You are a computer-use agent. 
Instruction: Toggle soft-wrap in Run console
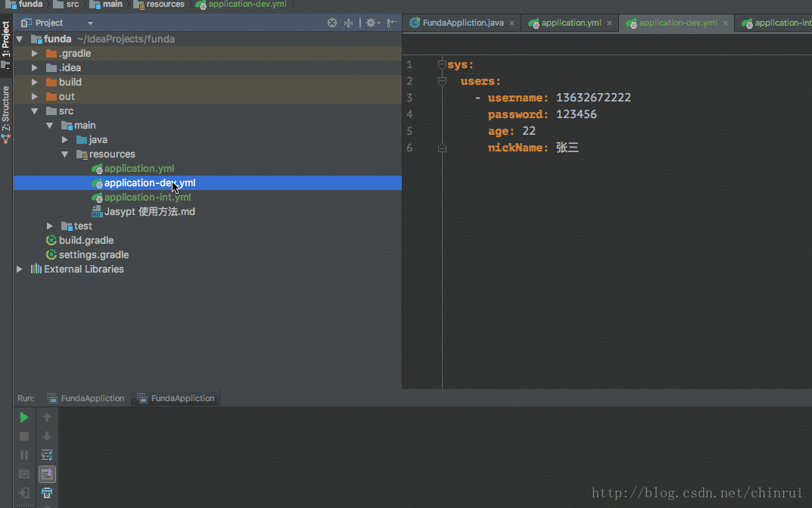(x=47, y=455)
